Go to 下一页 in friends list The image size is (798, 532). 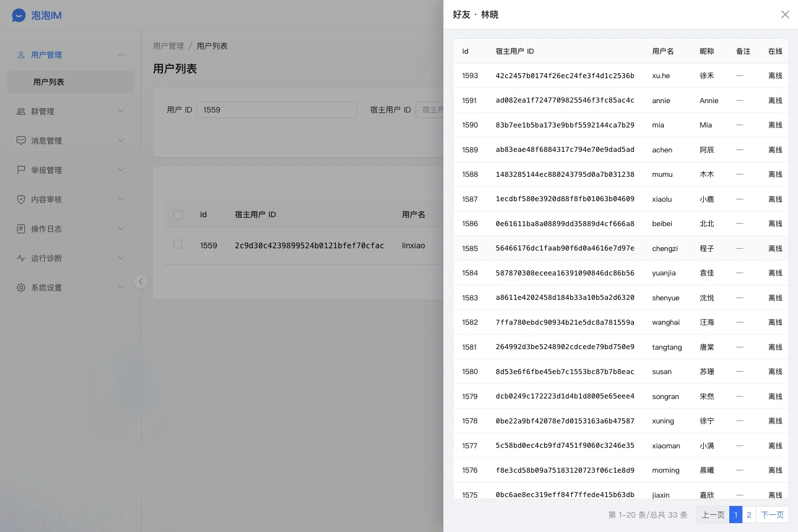pyautogui.click(x=772, y=515)
